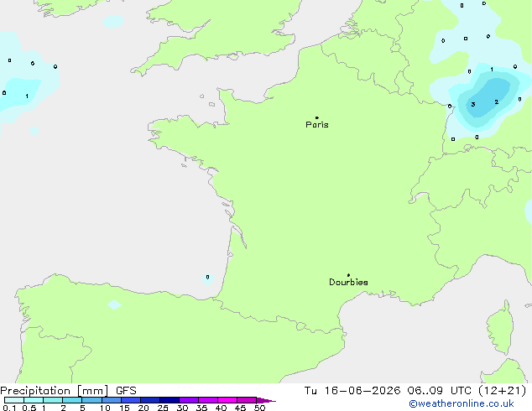The width and height of the screenshot is (532, 411).
Task: Click the Dourbies location label
Action: point(348,282)
